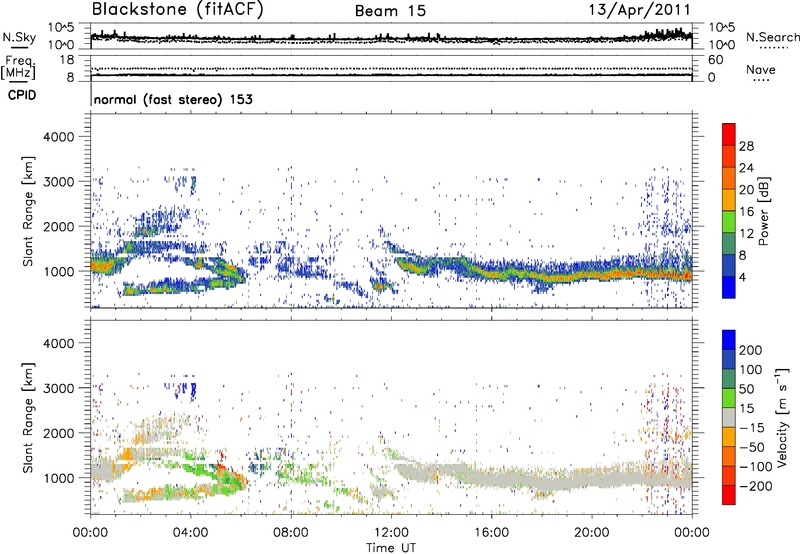Click the "N.Sky" axis label
Viewport: 800px width, 554px height.
(19, 37)
